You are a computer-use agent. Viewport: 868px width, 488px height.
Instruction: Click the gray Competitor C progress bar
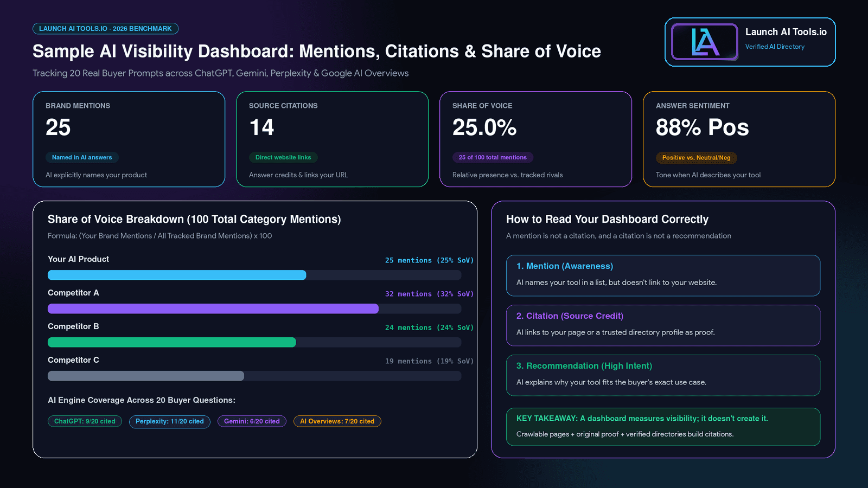click(146, 376)
